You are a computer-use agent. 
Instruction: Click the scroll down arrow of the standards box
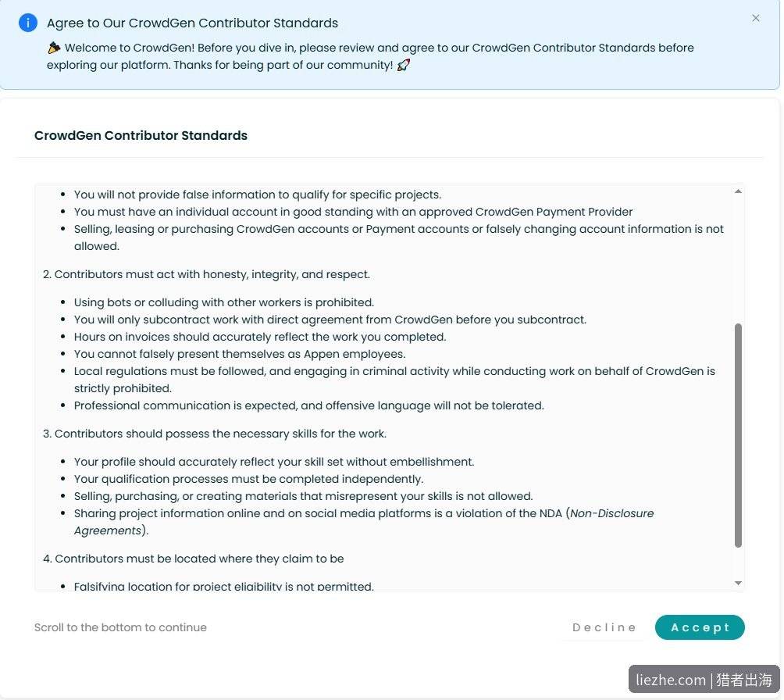tap(738, 583)
